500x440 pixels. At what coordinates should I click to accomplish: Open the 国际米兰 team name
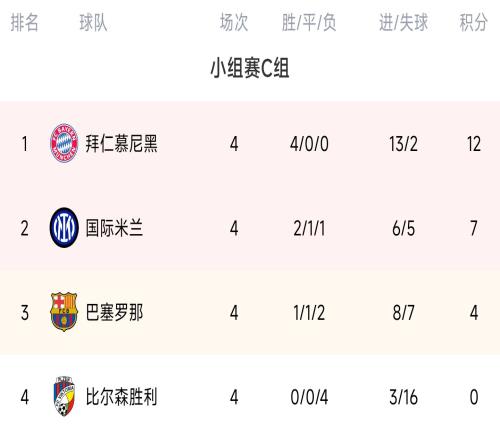tap(114, 228)
